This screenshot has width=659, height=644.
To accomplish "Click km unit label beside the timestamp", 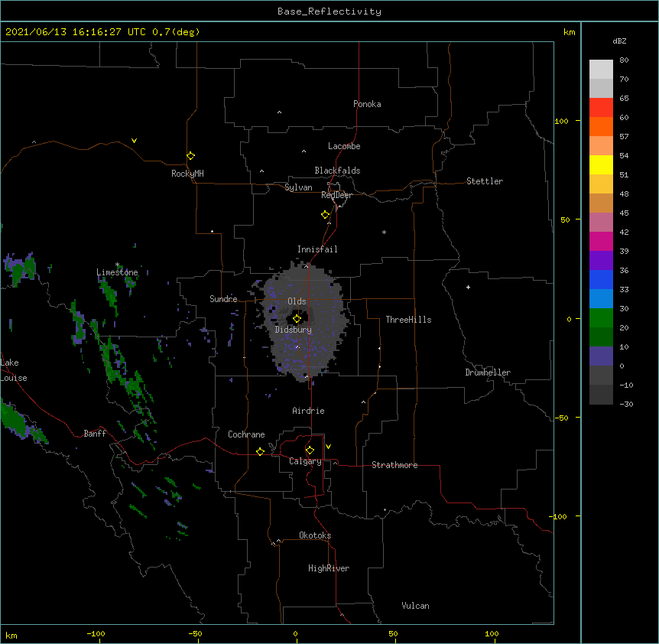I will (569, 32).
